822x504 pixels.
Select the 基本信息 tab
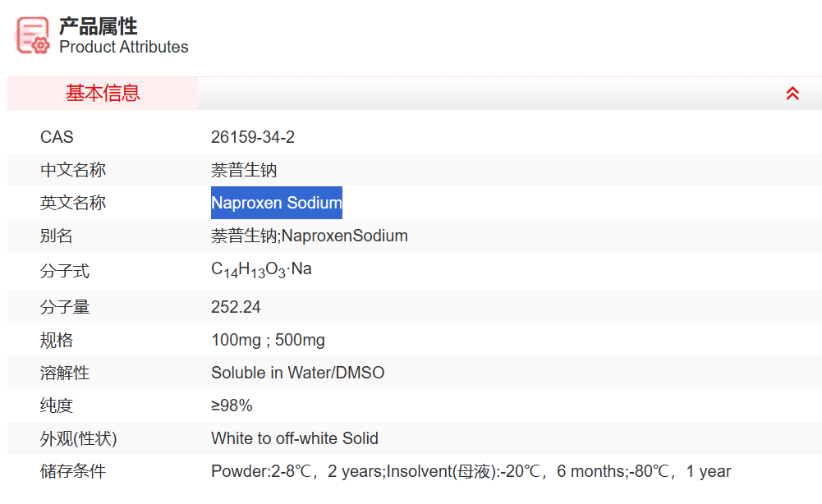click(103, 94)
